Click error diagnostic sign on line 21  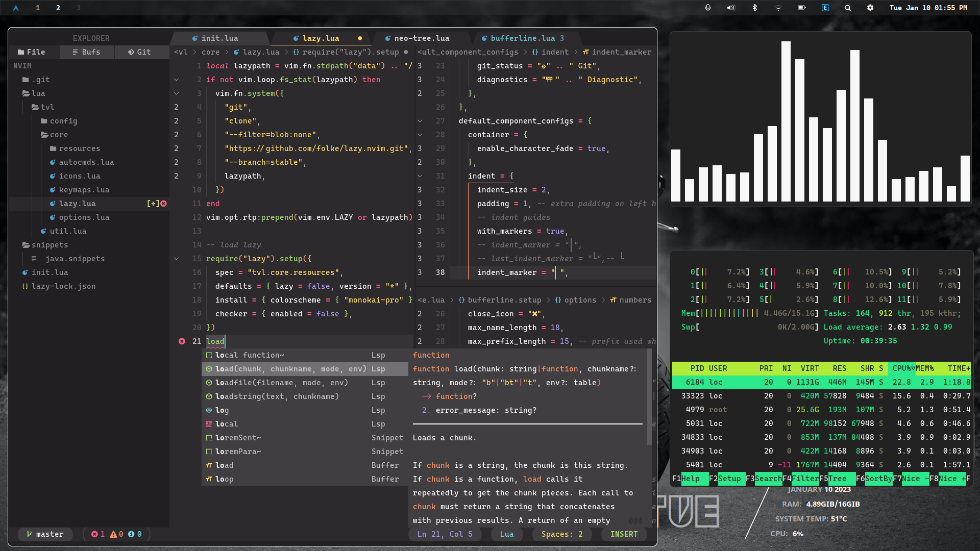(182, 341)
